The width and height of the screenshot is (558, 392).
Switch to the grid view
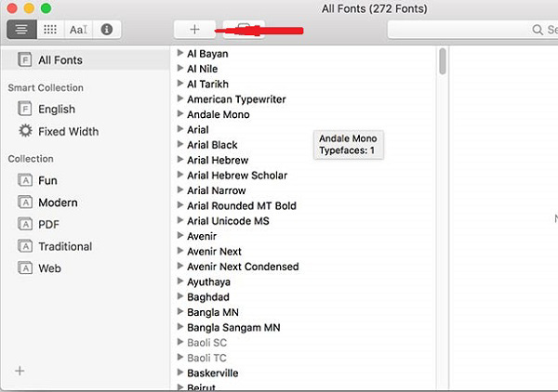49,30
